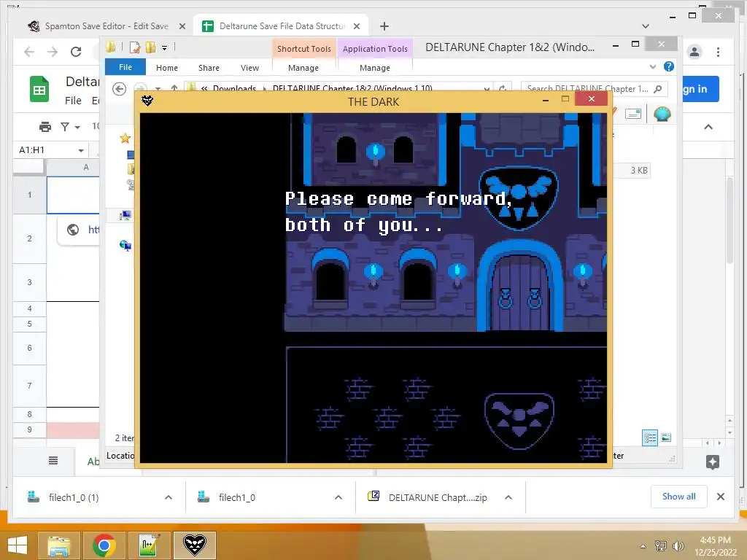Minimize THE DARK game window

[x=546, y=100]
